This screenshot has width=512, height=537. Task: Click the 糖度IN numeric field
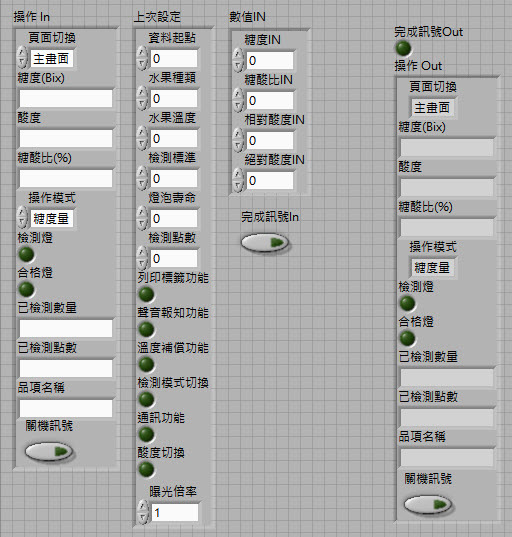pos(270,61)
